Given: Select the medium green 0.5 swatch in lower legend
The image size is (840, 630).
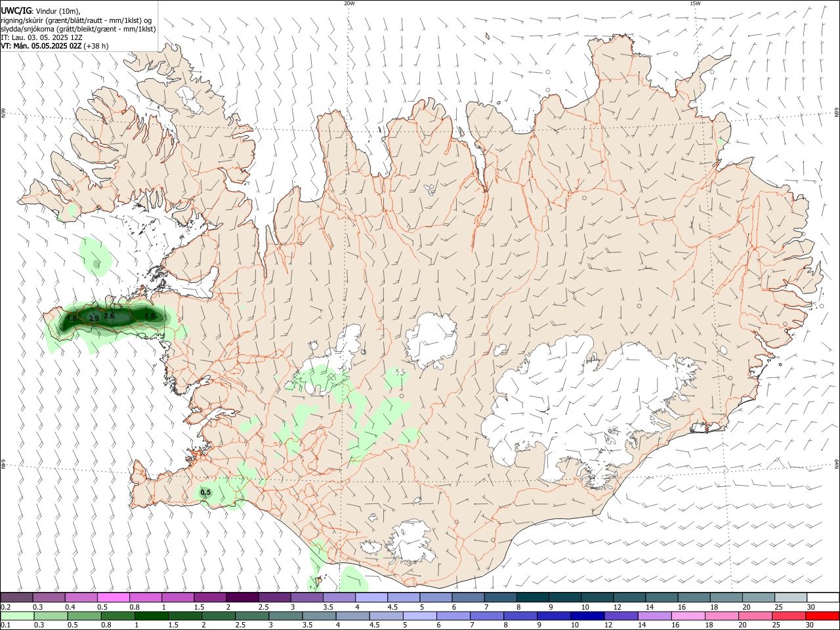Looking at the screenshot, I should [85, 616].
